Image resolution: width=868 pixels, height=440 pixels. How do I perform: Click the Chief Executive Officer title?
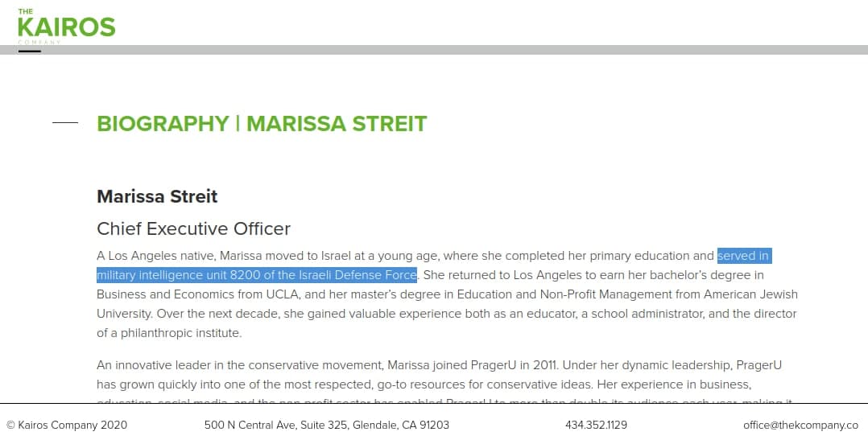pos(193,229)
